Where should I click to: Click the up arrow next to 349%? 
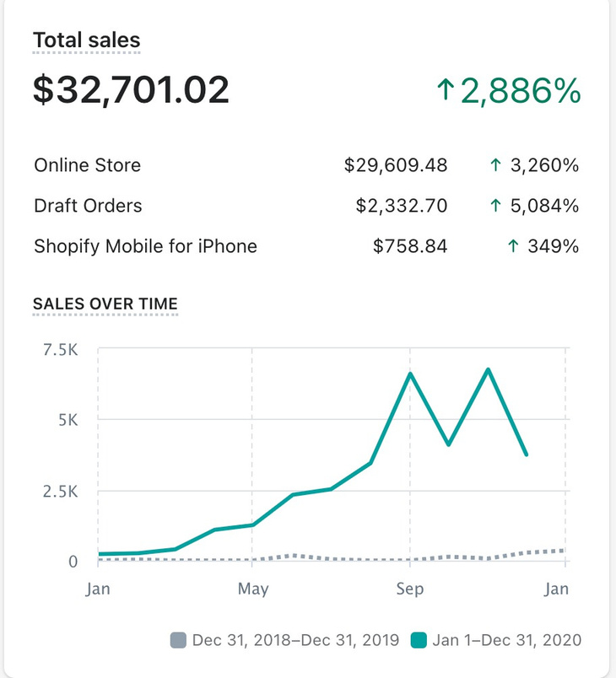[x=512, y=246]
